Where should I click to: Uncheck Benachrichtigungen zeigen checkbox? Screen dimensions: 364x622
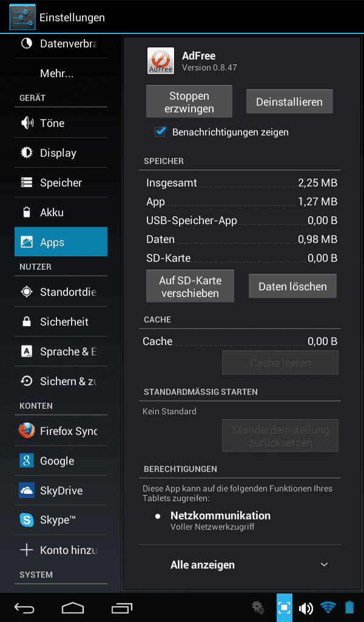(x=160, y=132)
